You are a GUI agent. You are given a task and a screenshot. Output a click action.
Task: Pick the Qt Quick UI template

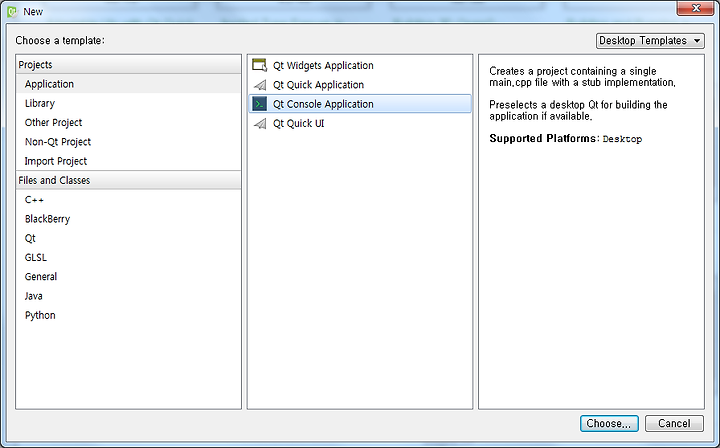click(360, 123)
